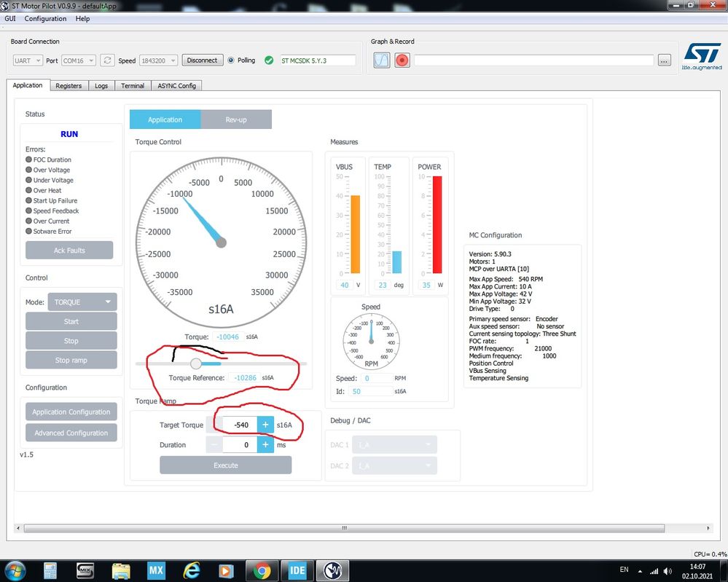Viewport: 728px width, 582px height.
Task: Show hidden tray icons arrow
Action: (x=640, y=571)
